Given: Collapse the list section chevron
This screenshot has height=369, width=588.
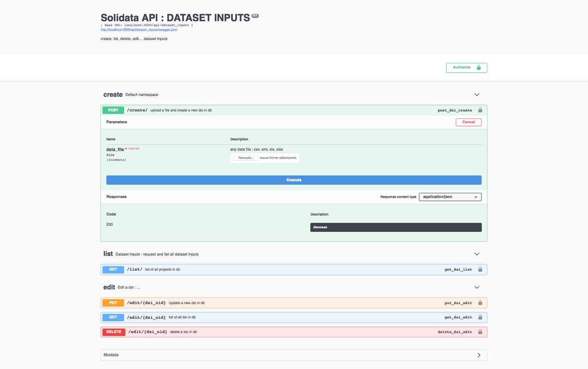Looking at the screenshot, I should [477, 254].
